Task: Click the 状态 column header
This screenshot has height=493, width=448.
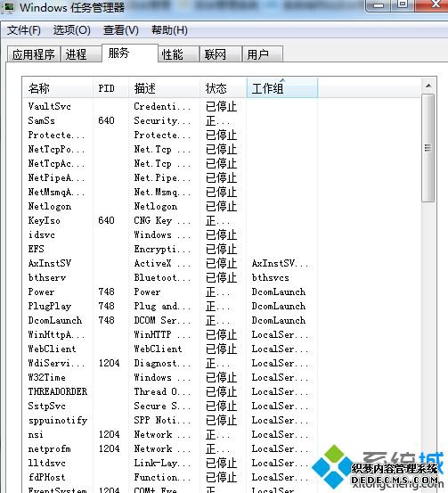Action: tap(223, 88)
